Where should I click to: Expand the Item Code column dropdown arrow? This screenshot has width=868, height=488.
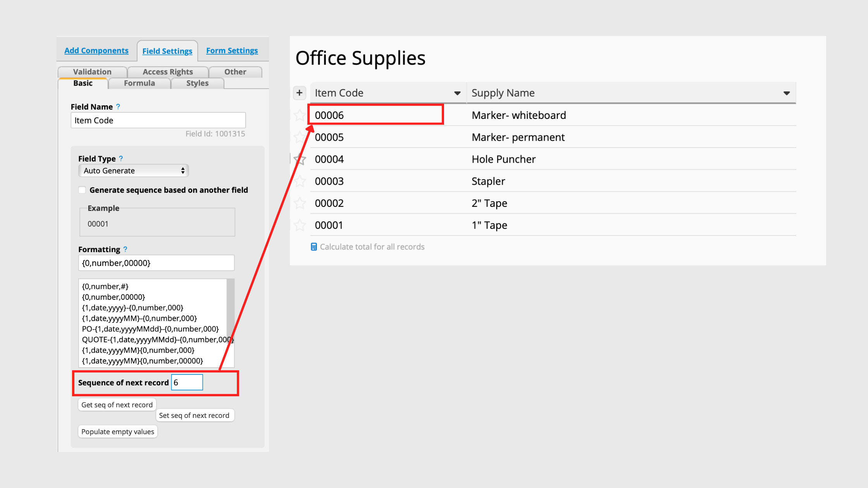pyautogui.click(x=457, y=93)
